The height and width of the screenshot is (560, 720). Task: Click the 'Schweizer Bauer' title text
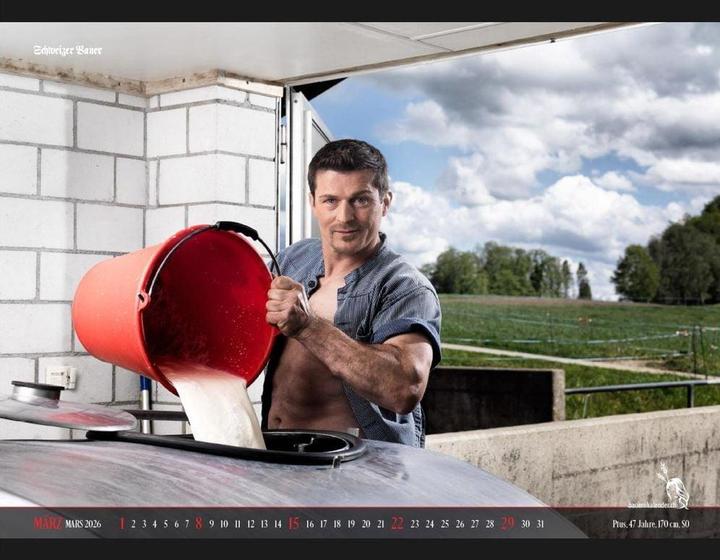pyautogui.click(x=68, y=50)
